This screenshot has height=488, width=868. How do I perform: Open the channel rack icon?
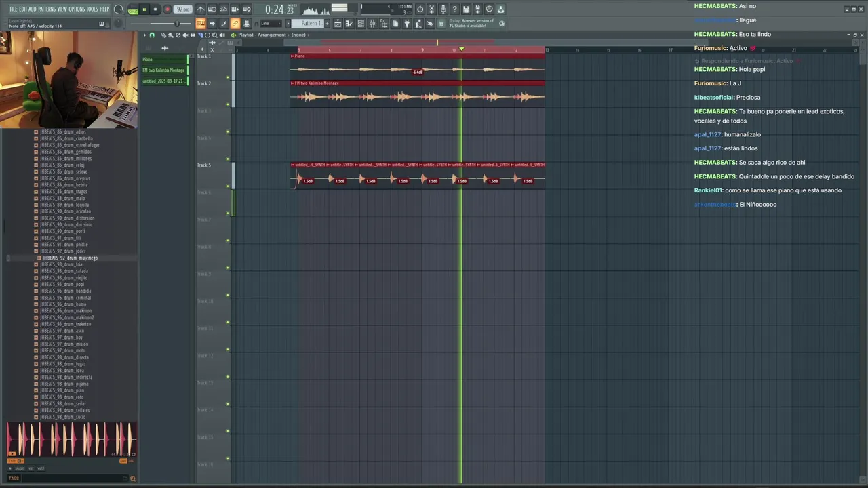[x=361, y=23]
